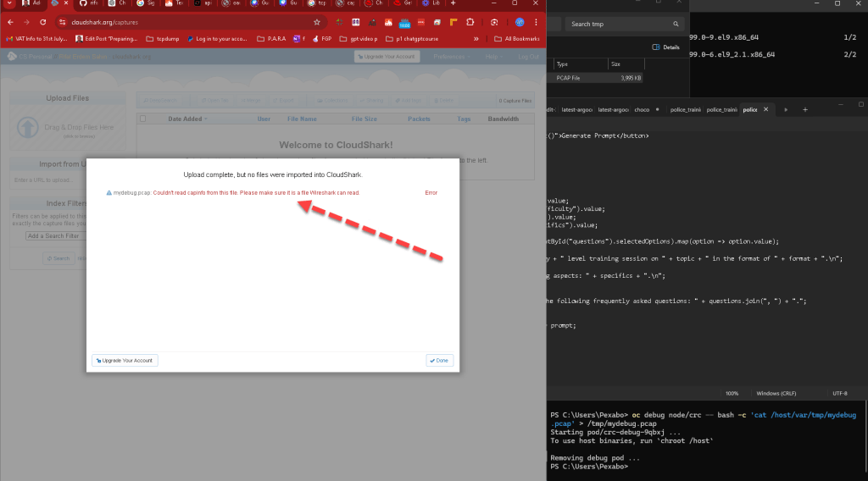This screenshot has width=868, height=481.
Task: Switch to the choco tab in the editor
Action: [x=642, y=109]
